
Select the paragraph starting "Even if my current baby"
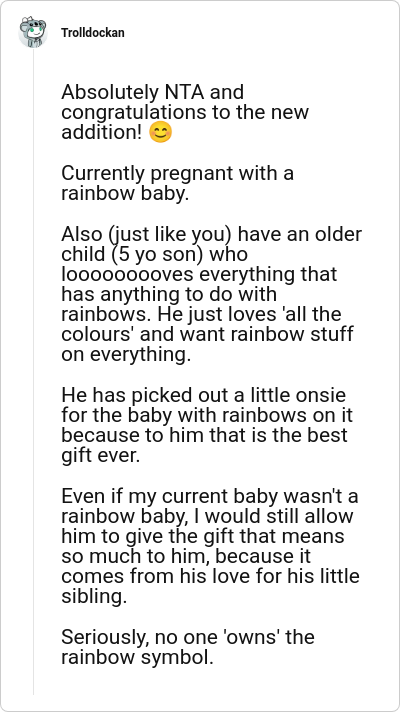click(x=210, y=547)
